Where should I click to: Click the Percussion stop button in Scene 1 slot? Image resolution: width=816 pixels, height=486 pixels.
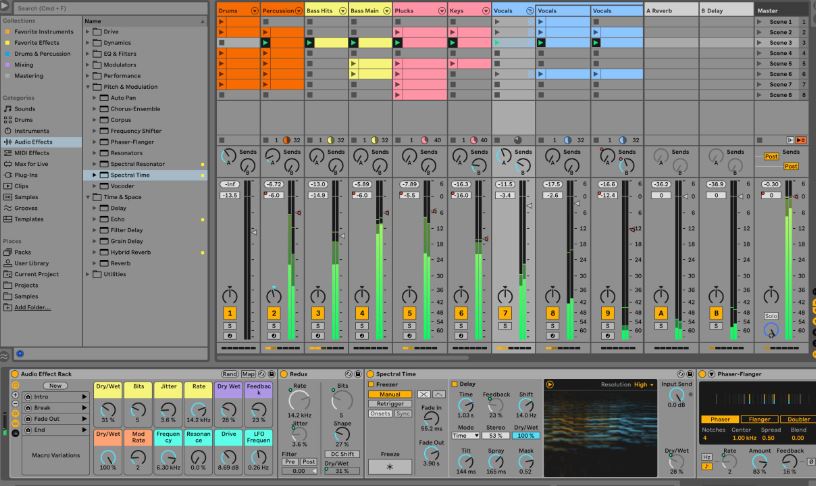click(x=266, y=22)
